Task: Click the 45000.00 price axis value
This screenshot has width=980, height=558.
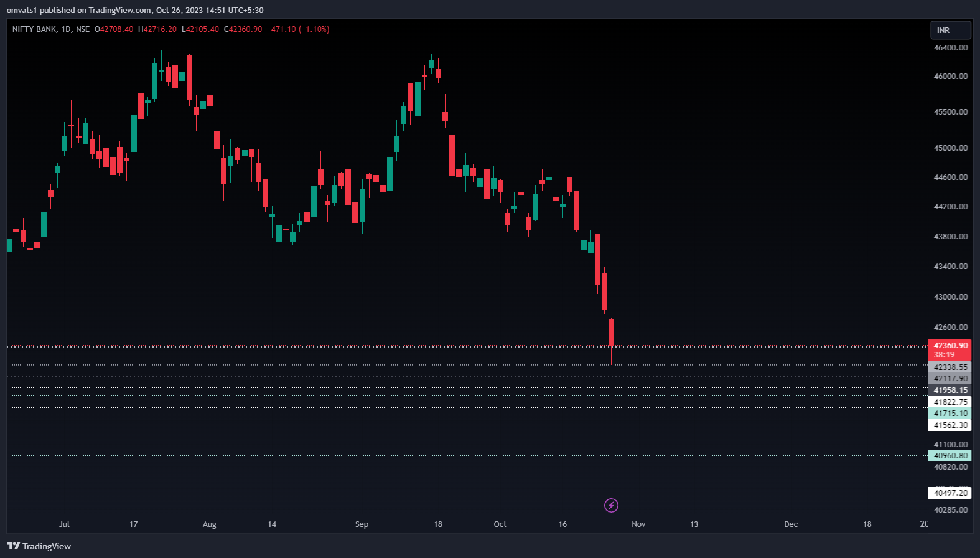Action: point(950,148)
